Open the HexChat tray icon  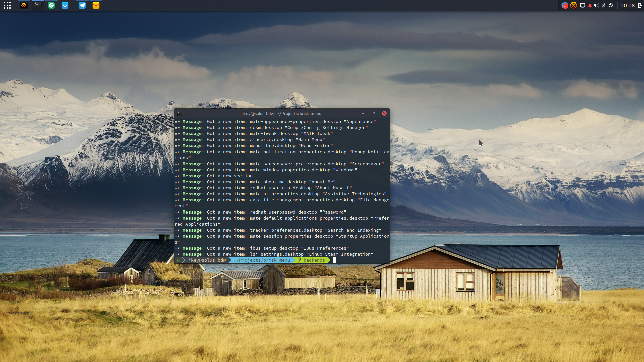[x=574, y=5]
